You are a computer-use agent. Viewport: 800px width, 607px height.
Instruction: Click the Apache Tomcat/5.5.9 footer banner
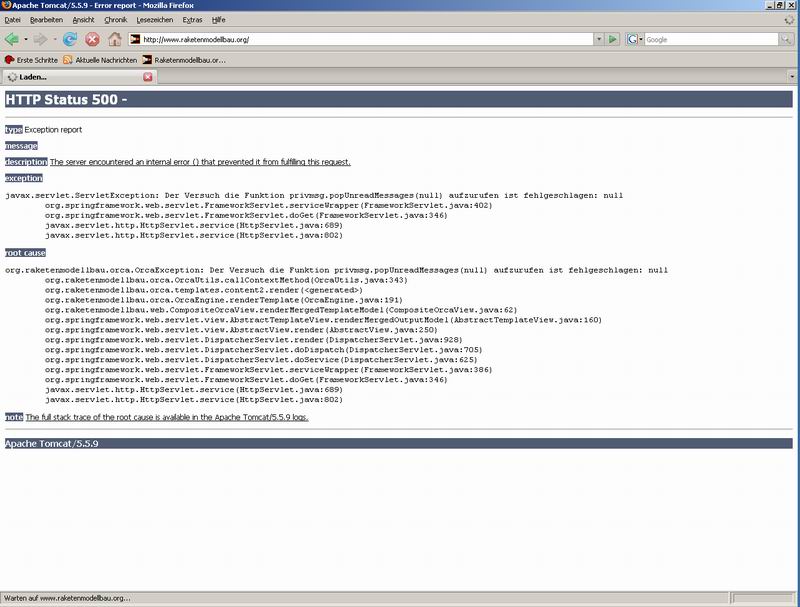click(398, 443)
